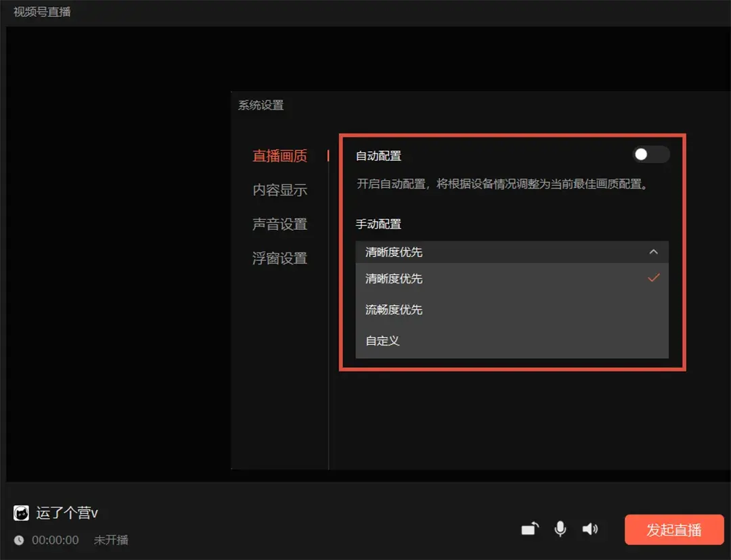Image resolution: width=731 pixels, height=560 pixels.
Task: Select 流畅度优先 from the dropdown list
Action: [x=394, y=310]
